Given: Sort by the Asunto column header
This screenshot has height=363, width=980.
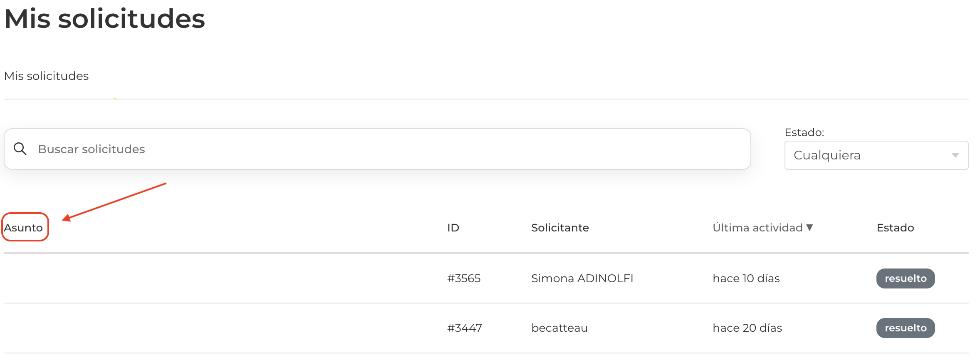Looking at the screenshot, I should click(24, 228).
